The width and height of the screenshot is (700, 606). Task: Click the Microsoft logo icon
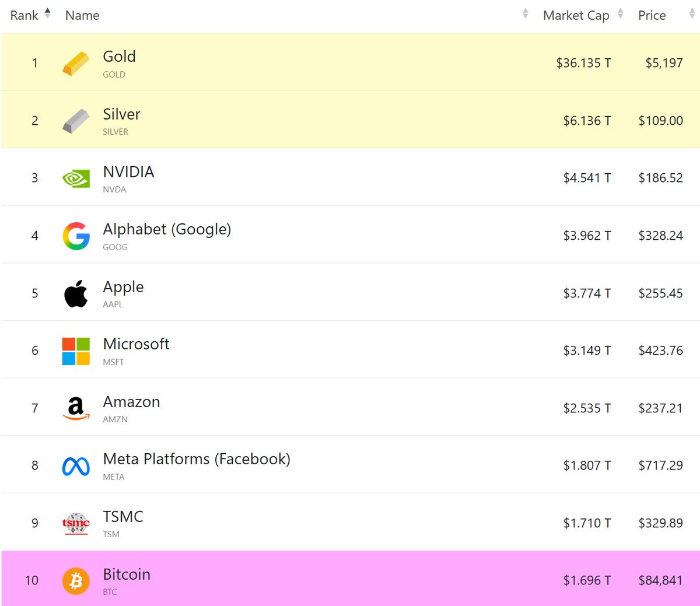pos(76,351)
